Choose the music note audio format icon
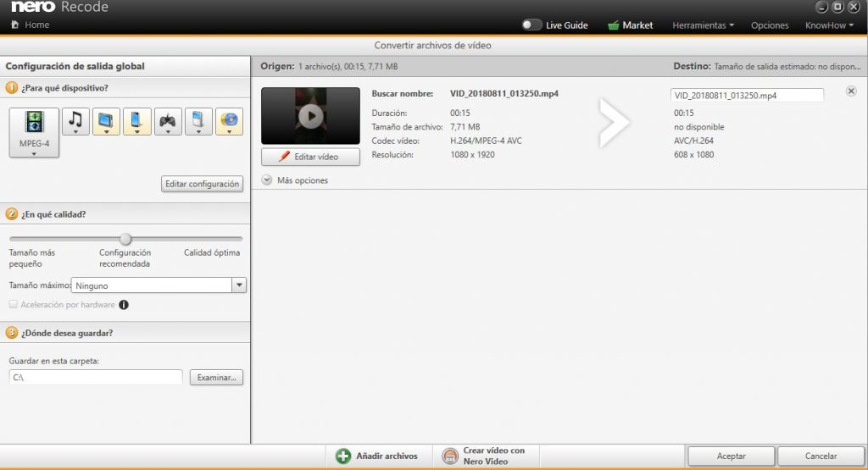This screenshot has height=470, width=868. click(x=75, y=122)
